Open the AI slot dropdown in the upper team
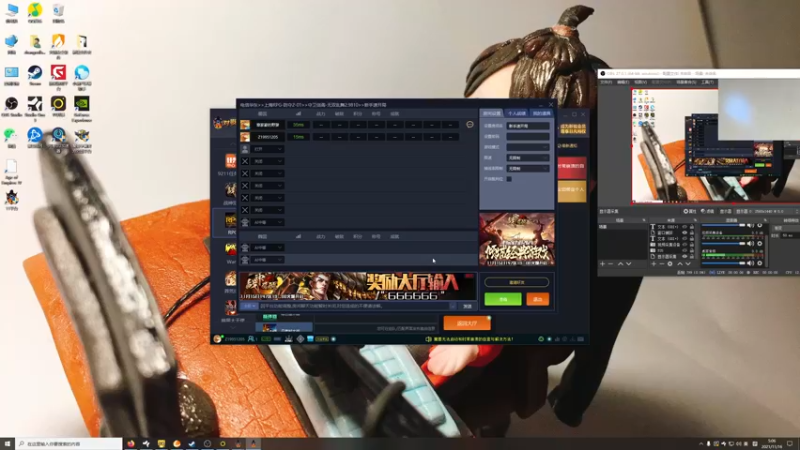 pos(268,222)
